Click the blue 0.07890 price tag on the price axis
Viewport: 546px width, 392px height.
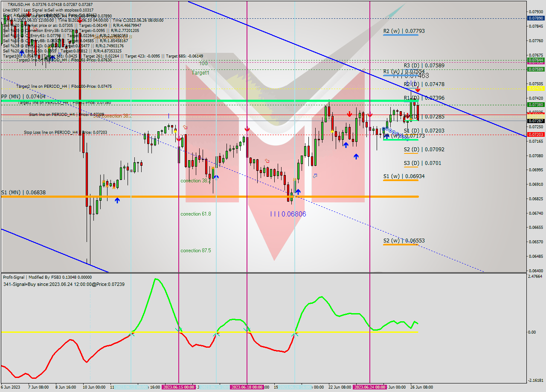pyautogui.click(x=535, y=18)
